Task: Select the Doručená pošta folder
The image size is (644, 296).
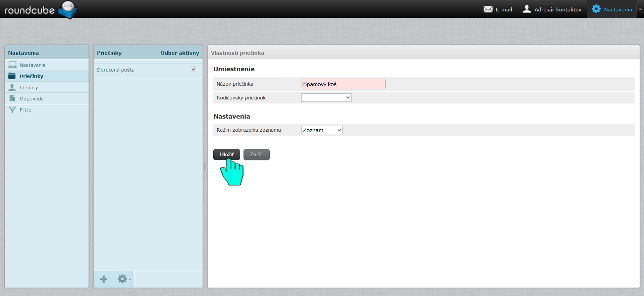Action: click(x=116, y=70)
